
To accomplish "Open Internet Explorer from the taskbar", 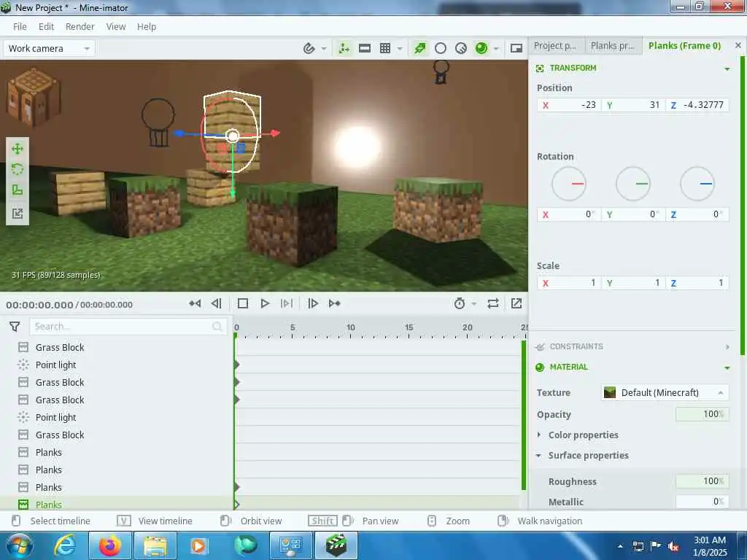I will (65, 545).
